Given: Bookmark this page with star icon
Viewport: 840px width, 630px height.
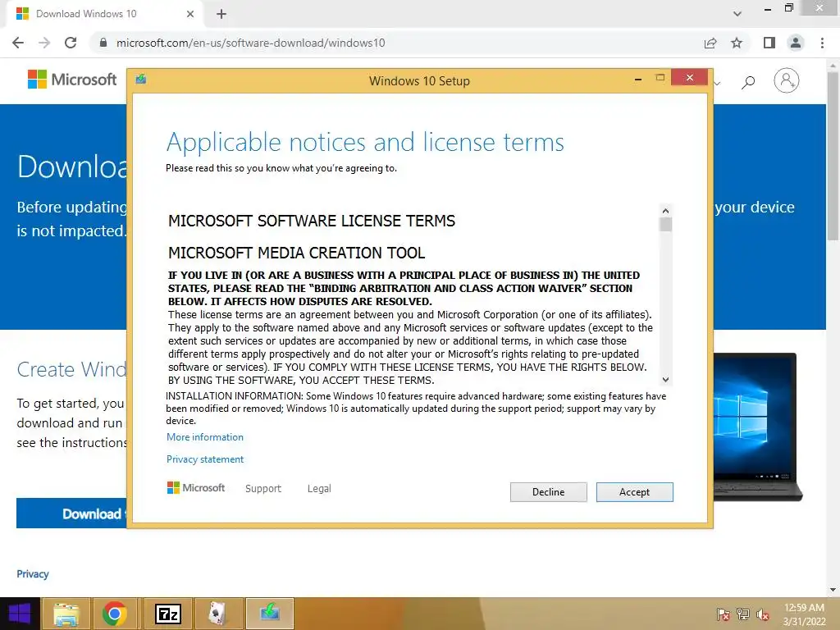Looking at the screenshot, I should click(737, 43).
